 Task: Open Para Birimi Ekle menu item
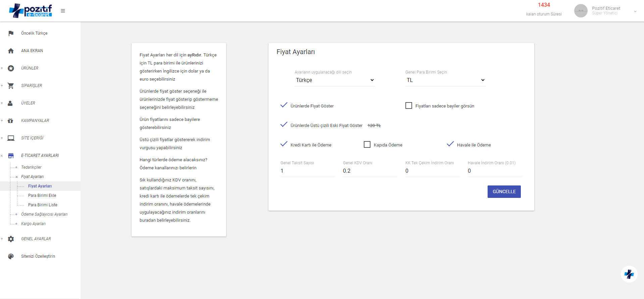[x=42, y=196]
